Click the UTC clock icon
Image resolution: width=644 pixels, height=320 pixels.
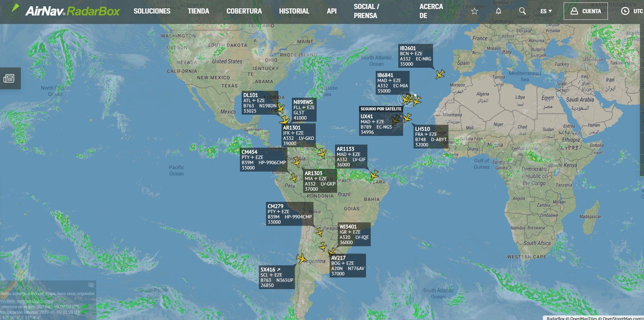point(625,11)
